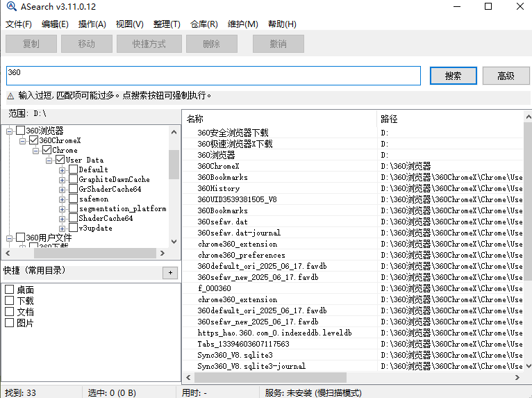
Task: Click the 搜索 button
Action: (x=454, y=76)
